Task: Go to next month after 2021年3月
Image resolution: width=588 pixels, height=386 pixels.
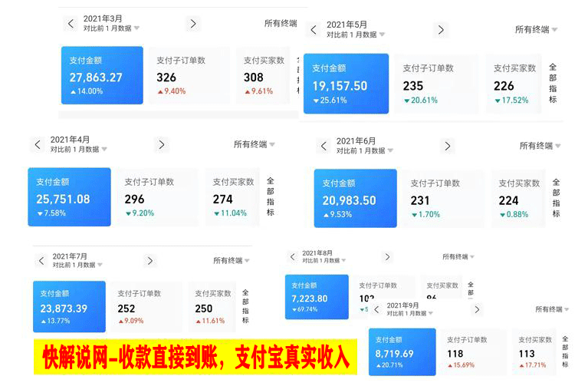Action: point(193,24)
